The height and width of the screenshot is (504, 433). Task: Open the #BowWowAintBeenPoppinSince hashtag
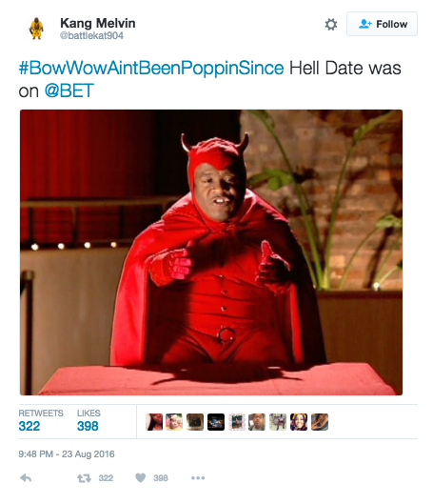coord(151,69)
